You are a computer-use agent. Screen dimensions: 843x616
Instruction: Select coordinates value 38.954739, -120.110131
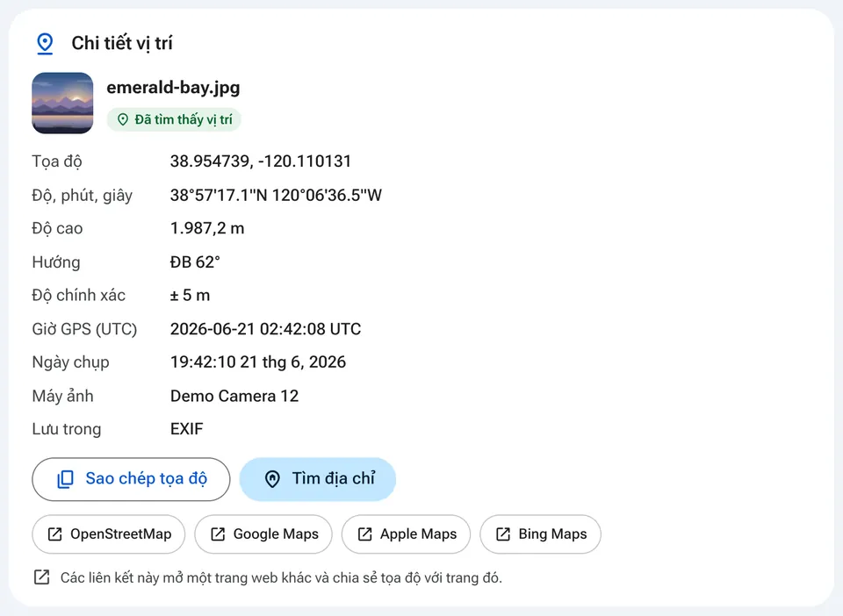pyautogui.click(x=261, y=161)
